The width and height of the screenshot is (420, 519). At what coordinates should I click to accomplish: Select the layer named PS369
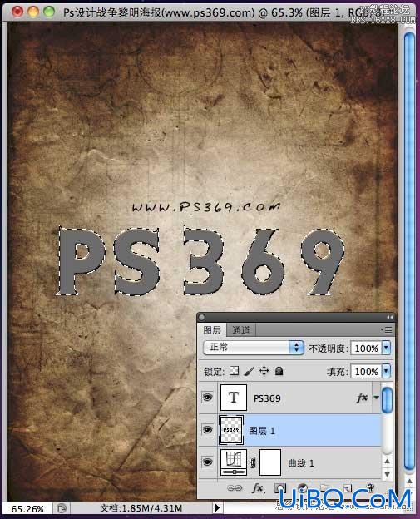[267, 398]
